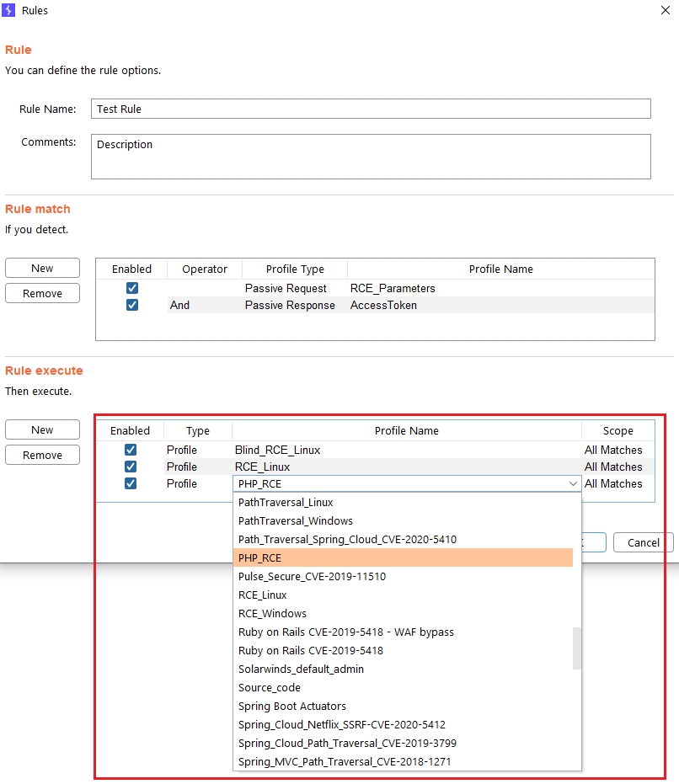Uncheck the RCE_Parameters rule match checkbox
Viewport: 679px width, 784px height.
click(131, 288)
